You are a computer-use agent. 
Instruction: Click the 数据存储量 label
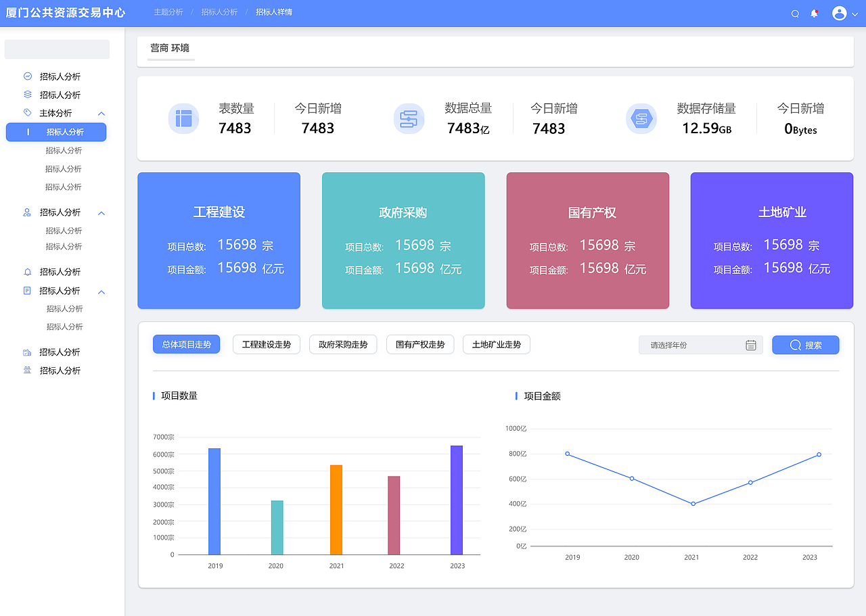click(706, 108)
